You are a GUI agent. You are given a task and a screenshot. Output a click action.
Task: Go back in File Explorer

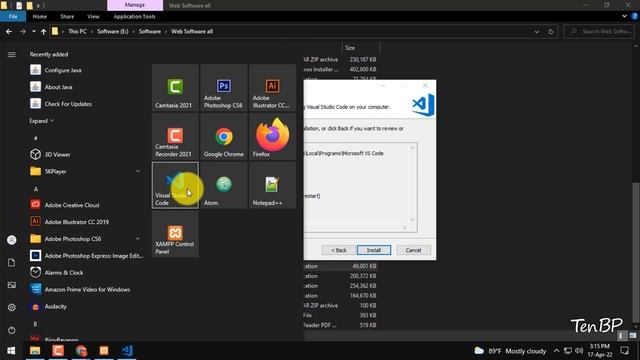click(9, 31)
